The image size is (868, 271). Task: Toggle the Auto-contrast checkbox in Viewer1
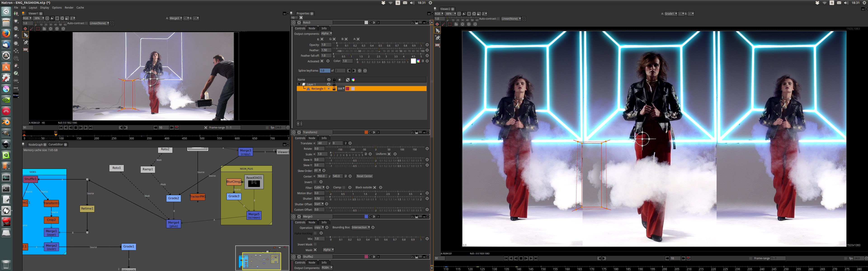coord(87,23)
